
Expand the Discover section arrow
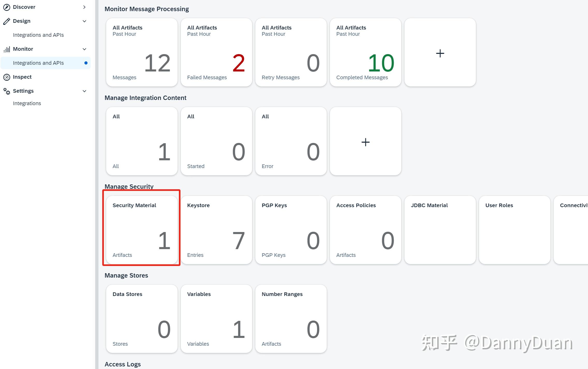pos(84,7)
